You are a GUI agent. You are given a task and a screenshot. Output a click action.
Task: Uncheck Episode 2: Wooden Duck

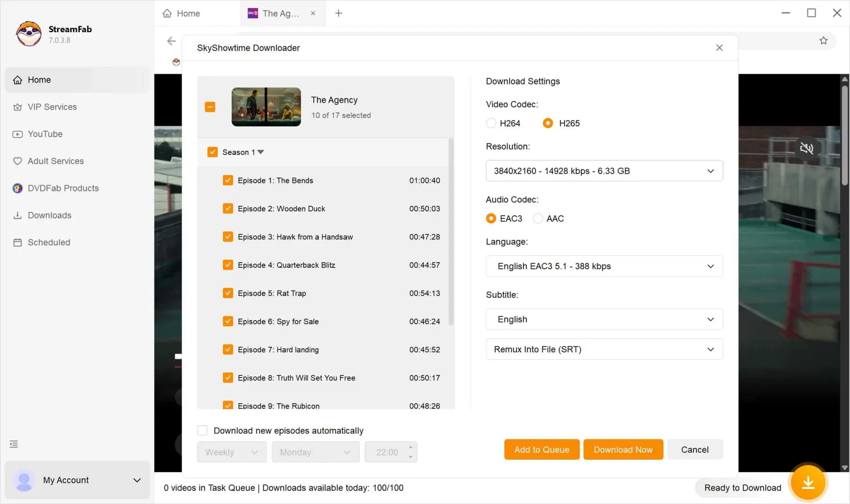tap(228, 209)
